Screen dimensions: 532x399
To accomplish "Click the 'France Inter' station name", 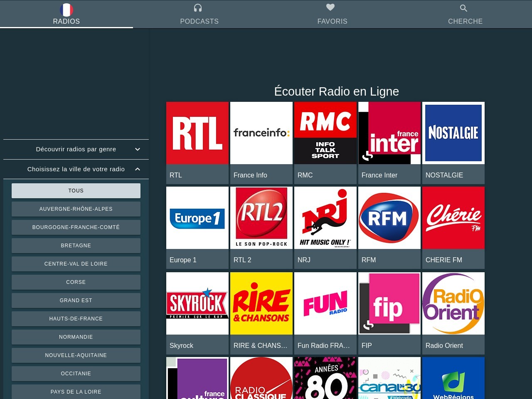I will coord(379,175).
